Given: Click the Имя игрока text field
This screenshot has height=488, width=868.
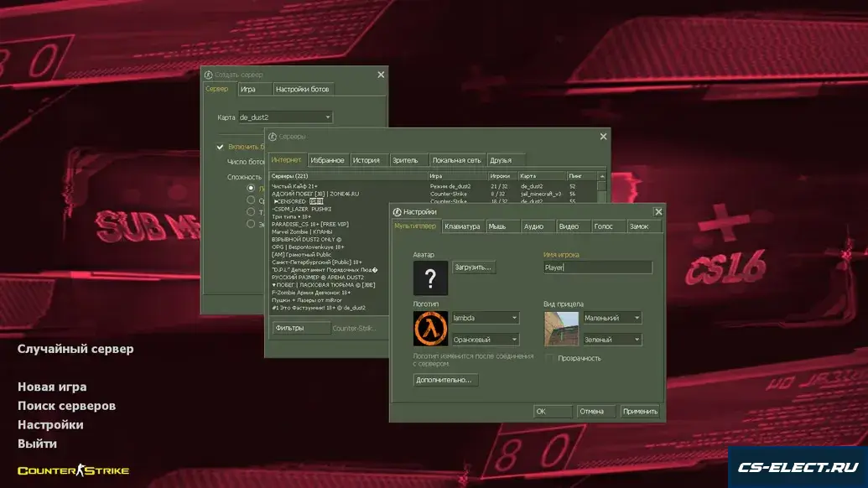Looking at the screenshot, I should tap(597, 267).
